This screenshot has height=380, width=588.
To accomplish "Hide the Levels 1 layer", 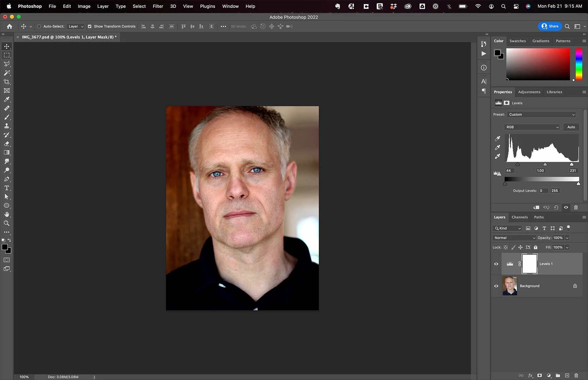I will coord(496,264).
